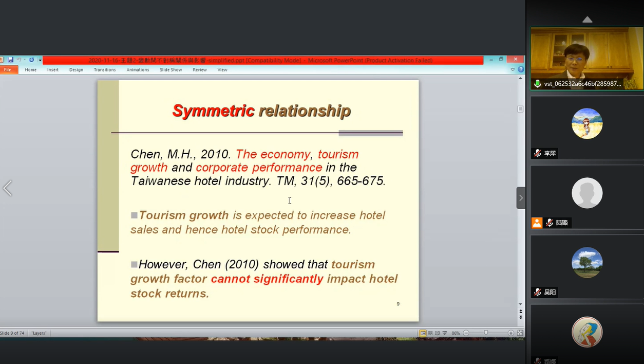Click the zoom out minus button

466,333
